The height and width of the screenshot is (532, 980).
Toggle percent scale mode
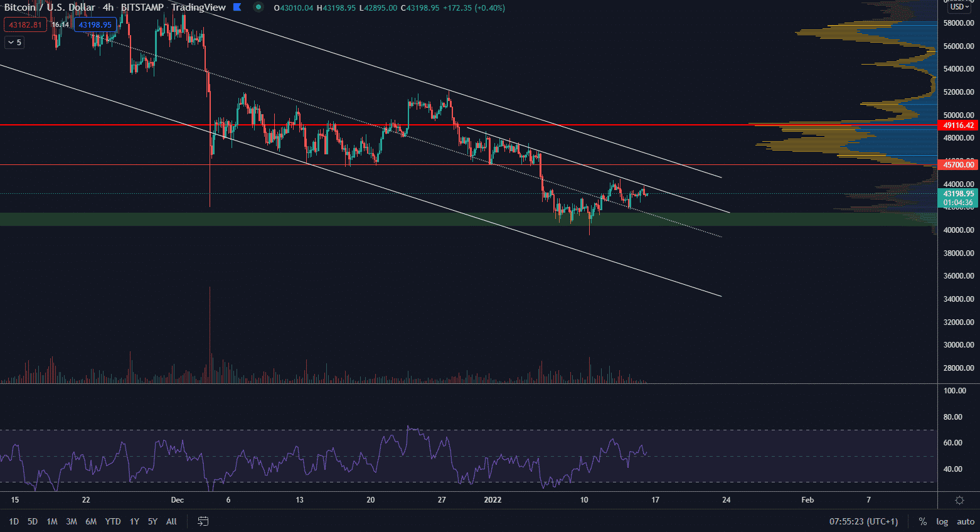[x=922, y=521]
